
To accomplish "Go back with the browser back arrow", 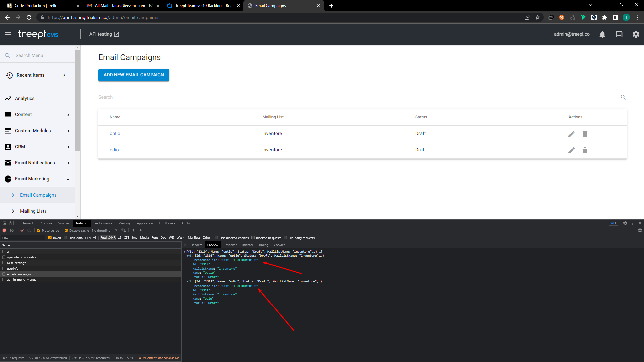I will (x=7, y=18).
